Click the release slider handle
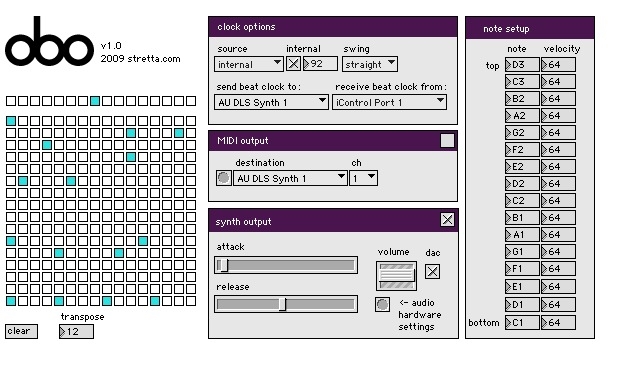This screenshot has height=367, width=617. coord(283,304)
